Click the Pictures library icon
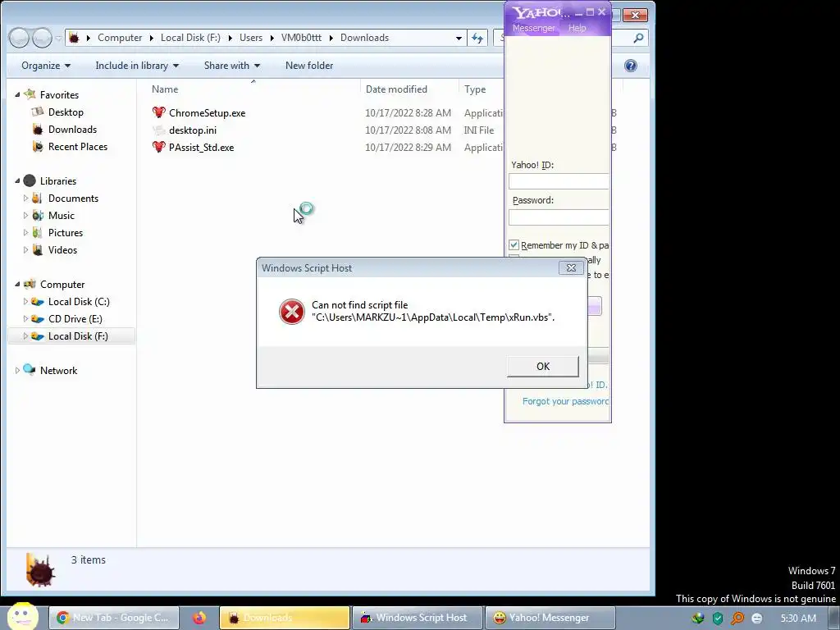This screenshot has height=630, width=840. (x=37, y=232)
